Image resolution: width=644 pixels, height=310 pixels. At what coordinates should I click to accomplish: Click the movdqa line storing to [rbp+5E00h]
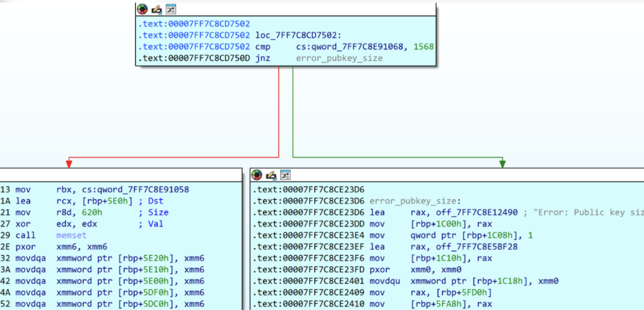pyautogui.click(x=102, y=281)
